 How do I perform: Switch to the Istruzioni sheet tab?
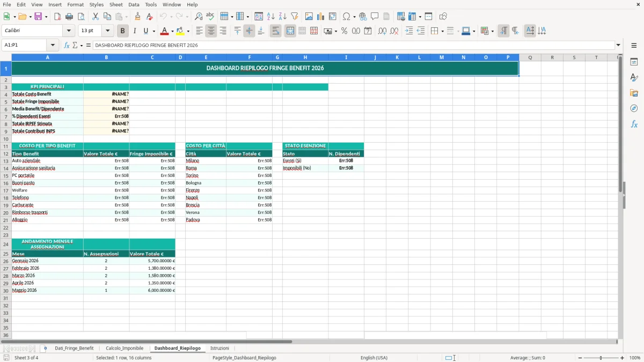(219, 349)
